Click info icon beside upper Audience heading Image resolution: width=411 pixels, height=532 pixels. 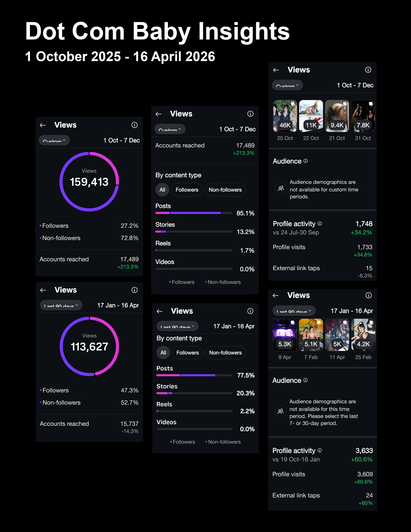(306, 161)
